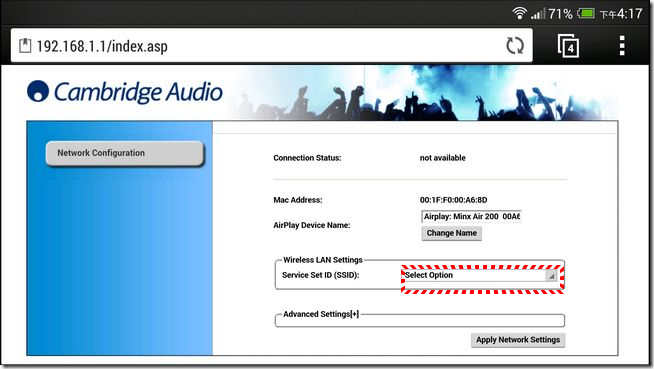Tap the 71% battery percentage

coord(560,14)
